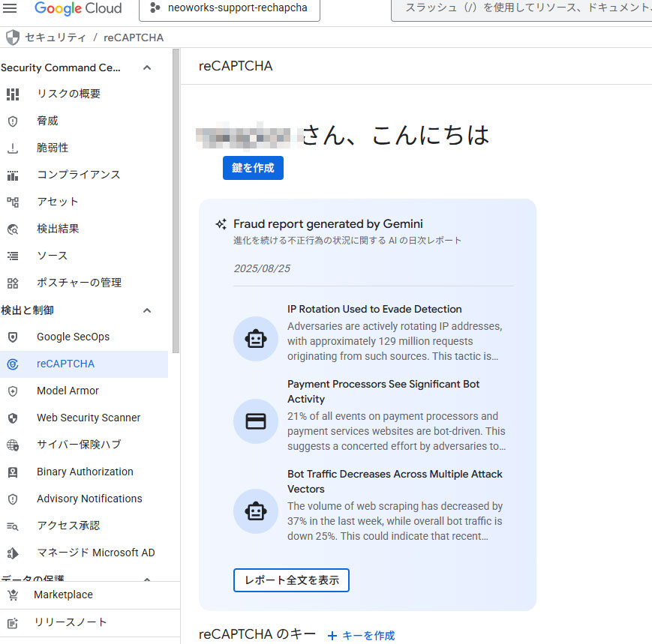Click the blue 鍵を作成 button
The width and height of the screenshot is (652, 644).
(253, 168)
